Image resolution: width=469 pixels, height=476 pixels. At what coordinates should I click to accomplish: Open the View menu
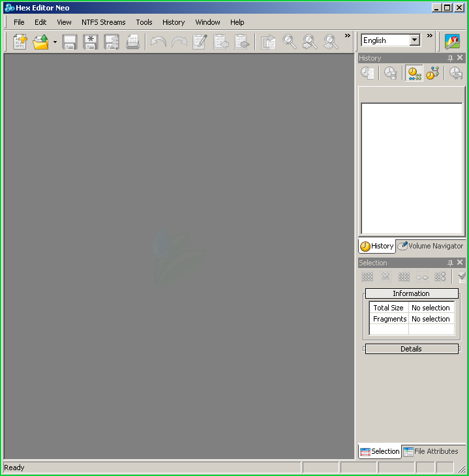coord(64,22)
